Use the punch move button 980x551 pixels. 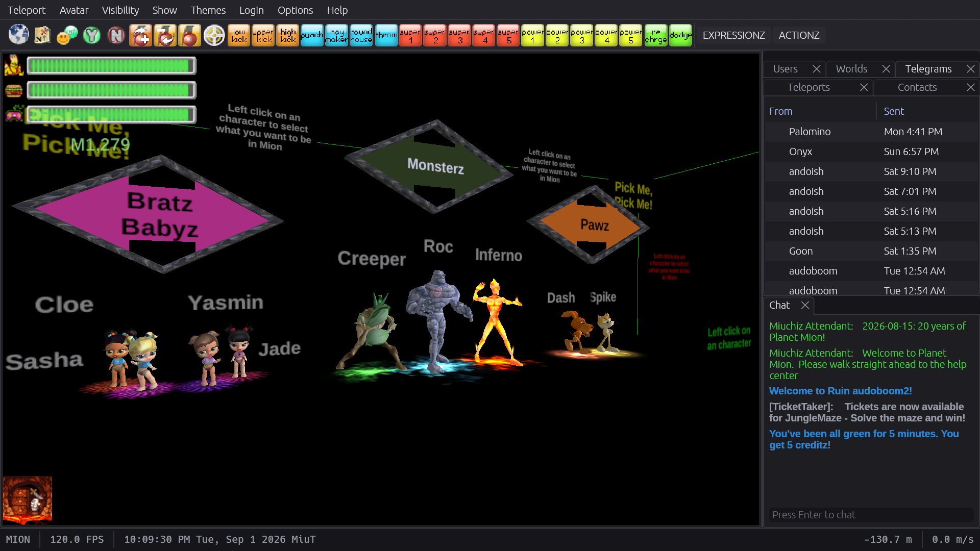[312, 35]
